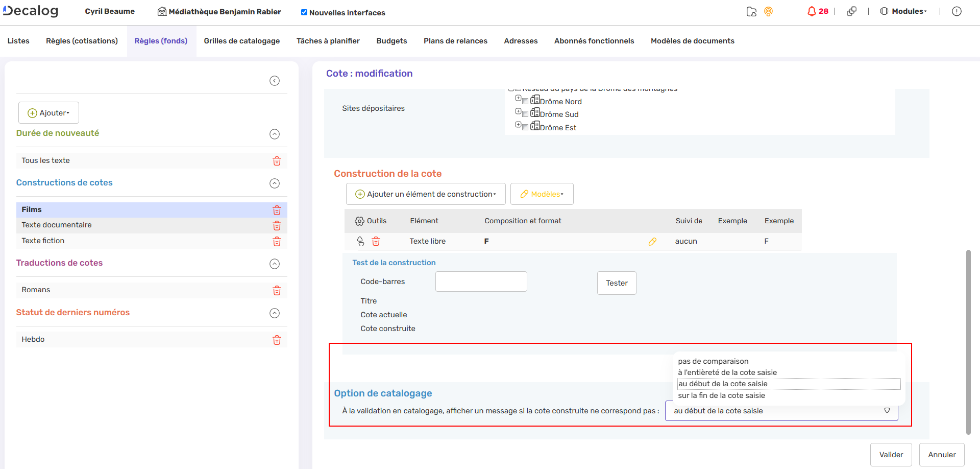Image resolution: width=980 pixels, height=469 pixels.
Task: Open the information icon at the top right
Action: pos(957,11)
